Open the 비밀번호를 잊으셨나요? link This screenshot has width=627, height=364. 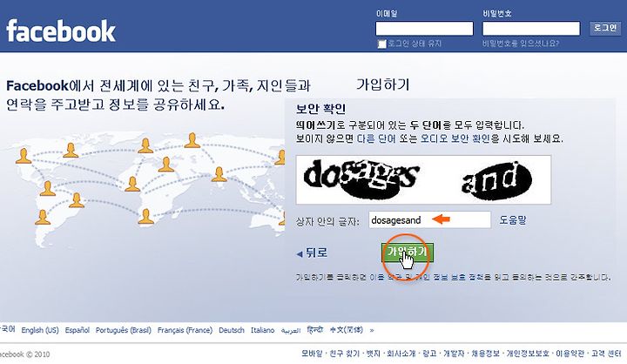[521, 44]
